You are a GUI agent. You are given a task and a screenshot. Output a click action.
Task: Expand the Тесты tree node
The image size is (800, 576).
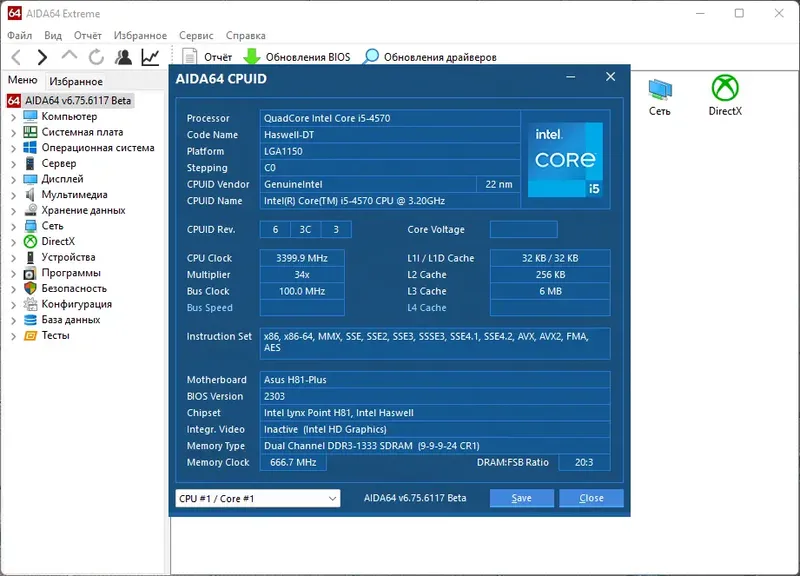[x=13, y=336]
